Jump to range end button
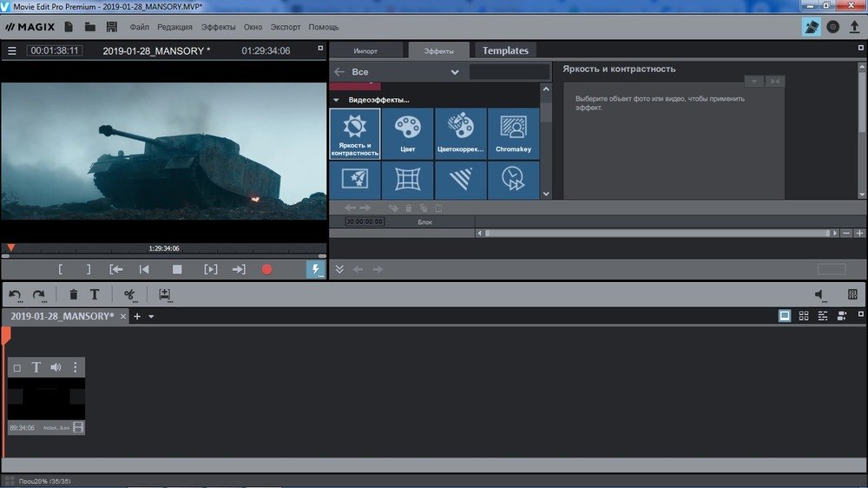This screenshot has height=488, width=868. click(239, 270)
